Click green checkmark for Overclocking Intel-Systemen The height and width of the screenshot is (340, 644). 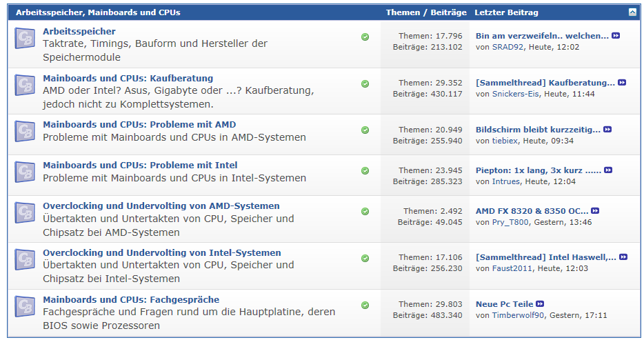365,258
